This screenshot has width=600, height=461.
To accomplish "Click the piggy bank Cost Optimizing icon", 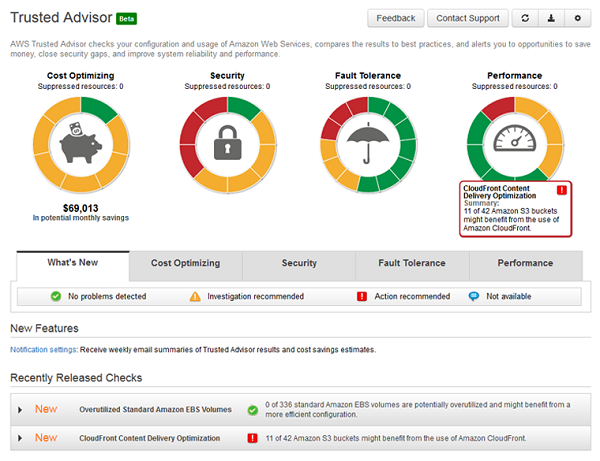I will [x=81, y=143].
